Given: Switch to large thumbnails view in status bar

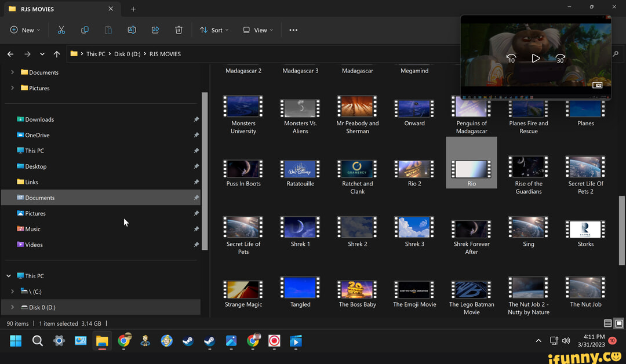Looking at the screenshot, I should 619,323.
